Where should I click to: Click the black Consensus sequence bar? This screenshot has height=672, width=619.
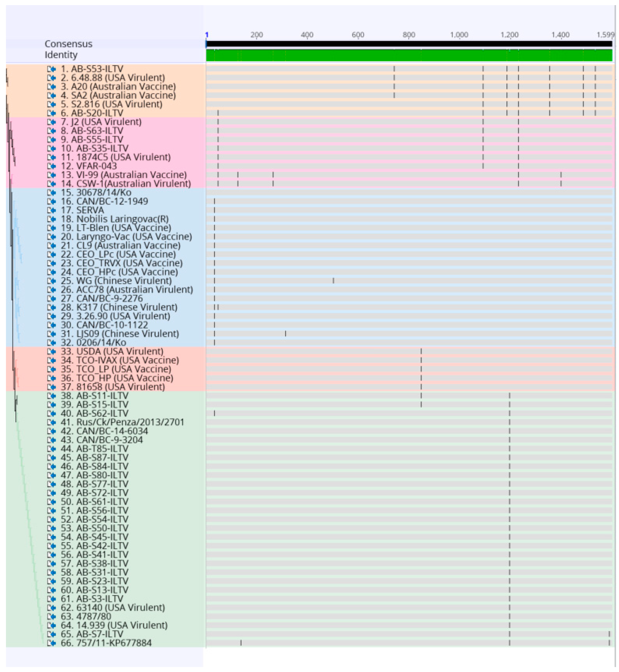(409, 44)
